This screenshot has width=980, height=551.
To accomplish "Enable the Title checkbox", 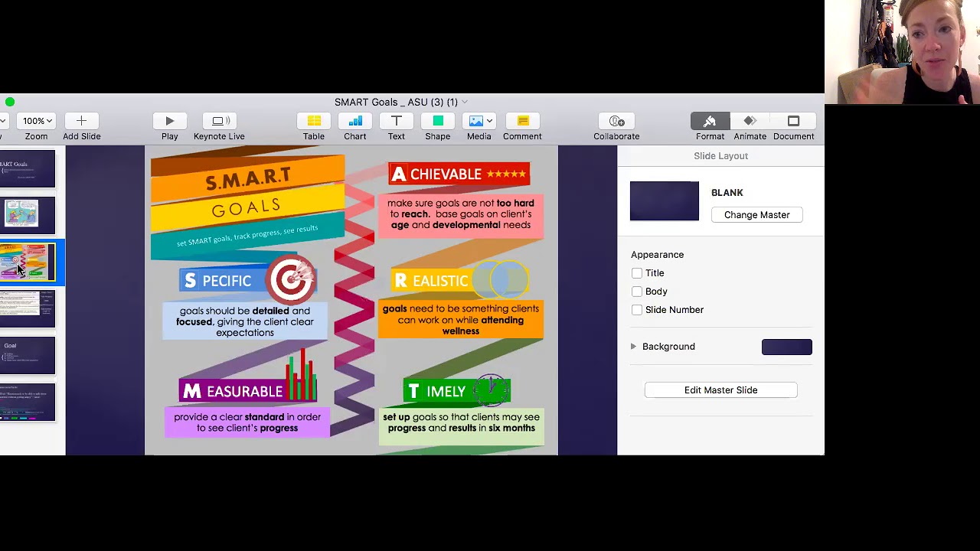I will pyautogui.click(x=637, y=273).
